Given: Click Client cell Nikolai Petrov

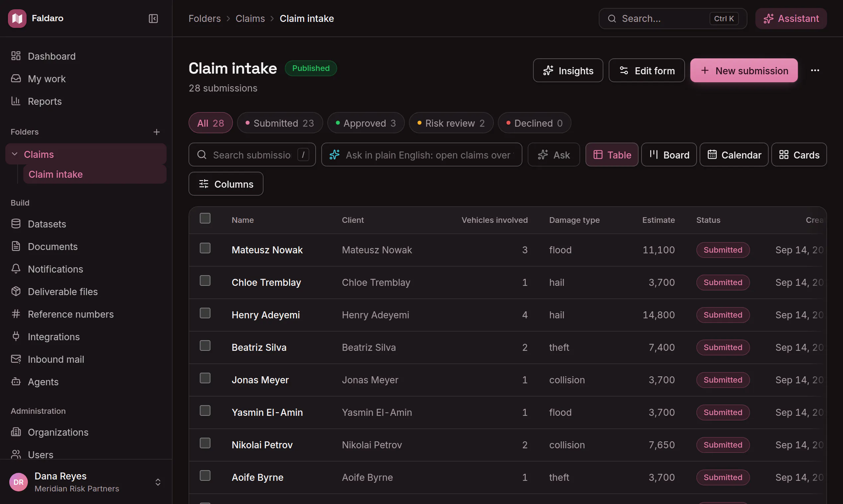Looking at the screenshot, I should pos(371,445).
